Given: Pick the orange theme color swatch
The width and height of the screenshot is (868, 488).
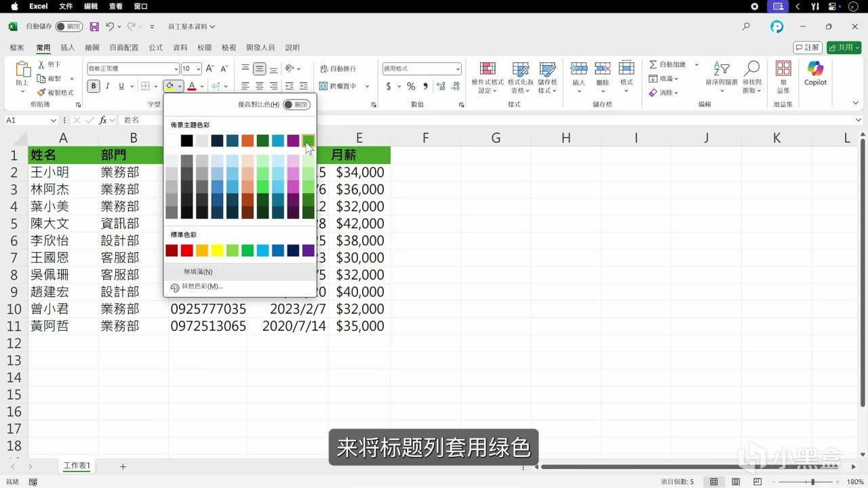Looking at the screenshot, I should click(248, 141).
